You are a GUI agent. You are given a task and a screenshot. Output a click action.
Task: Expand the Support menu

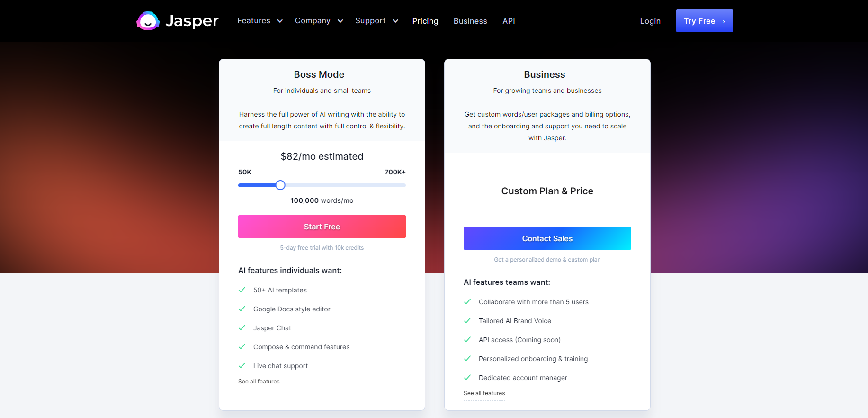[377, 21]
